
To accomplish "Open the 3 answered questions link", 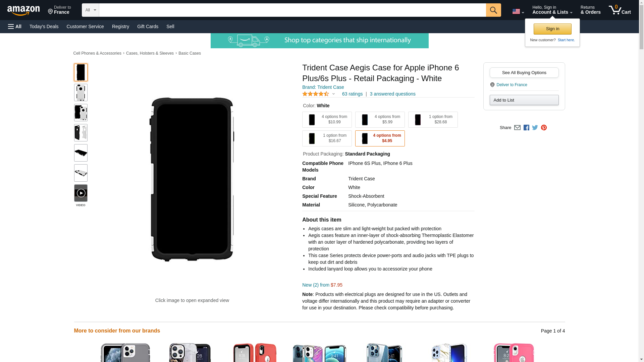I will (x=392, y=94).
